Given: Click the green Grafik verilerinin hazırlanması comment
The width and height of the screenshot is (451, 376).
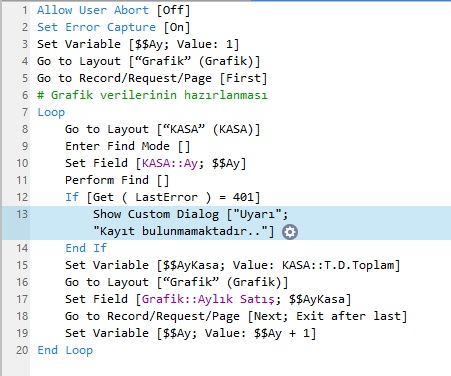Looking at the screenshot, I should [152, 95].
